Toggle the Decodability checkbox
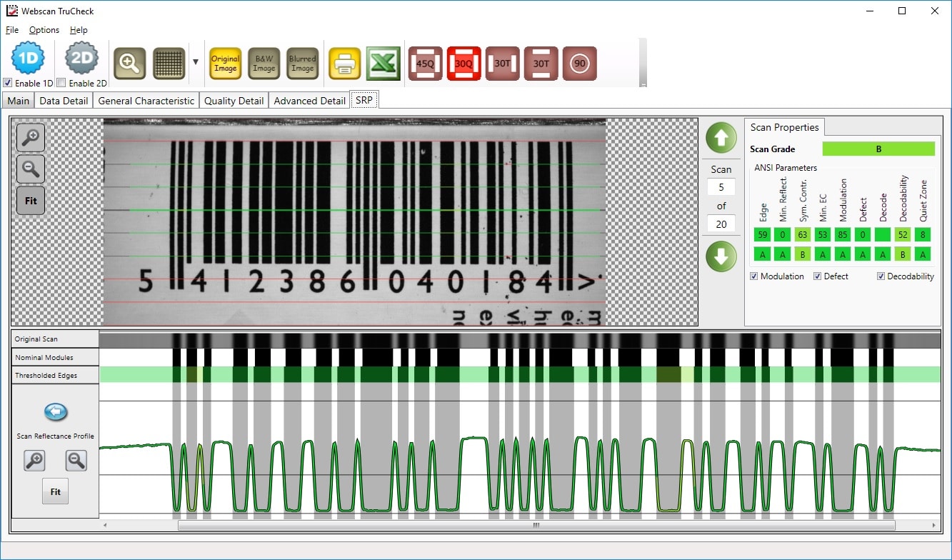This screenshot has width=952, height=560. click(881, 276)
